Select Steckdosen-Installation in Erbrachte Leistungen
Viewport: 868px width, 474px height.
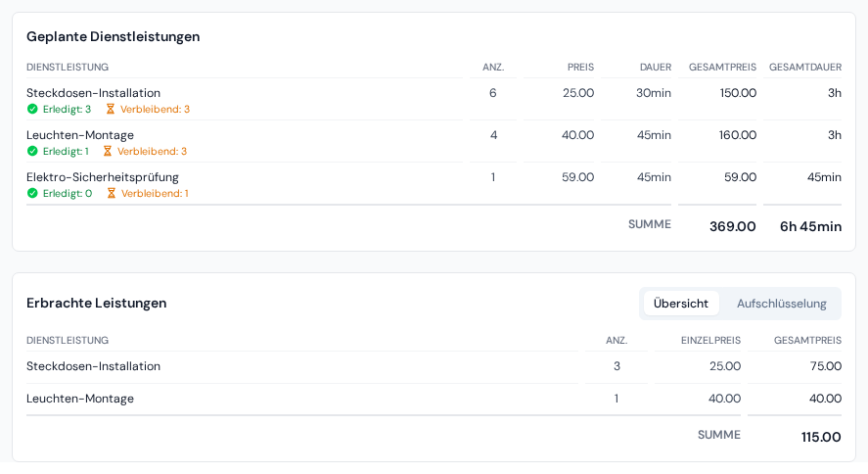[x=94, y=366]
